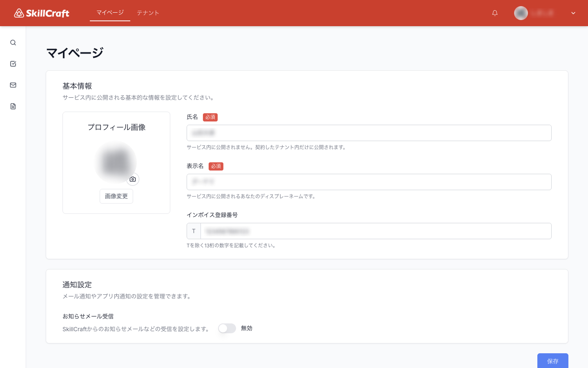Click the 氏名 input field
588x368 pixels.
368,132
